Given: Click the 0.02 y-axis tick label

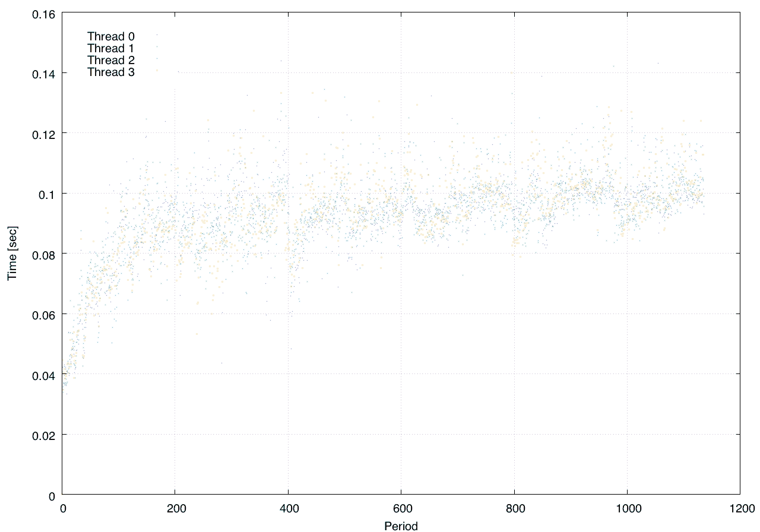Looking at the screenshot, I should click(43, 435).
